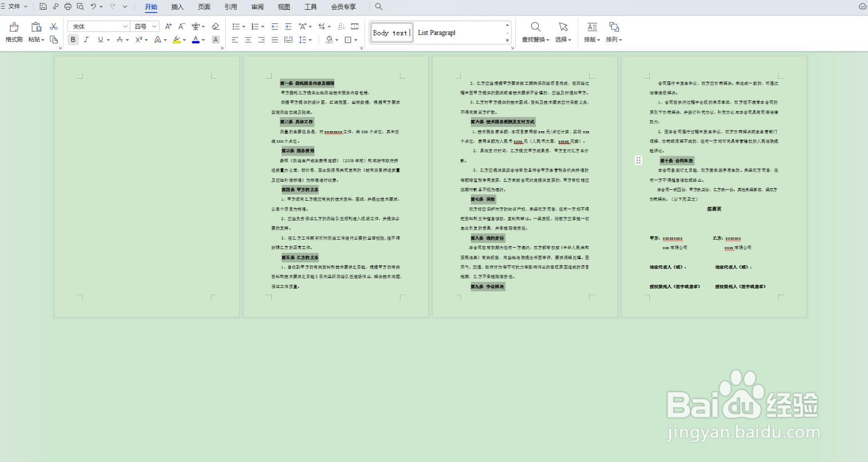Toggle bulleted list
868x462 pixels.
click(236, 26)
